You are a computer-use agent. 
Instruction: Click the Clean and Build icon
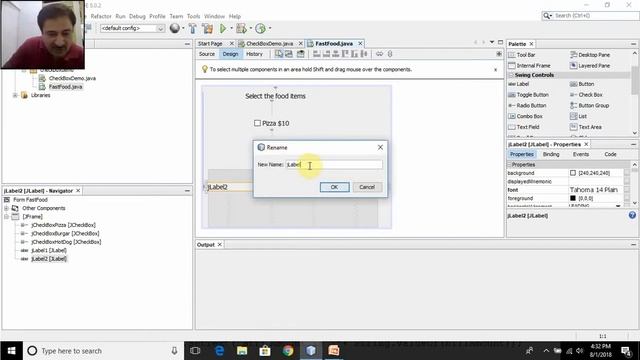coord(207,28)
